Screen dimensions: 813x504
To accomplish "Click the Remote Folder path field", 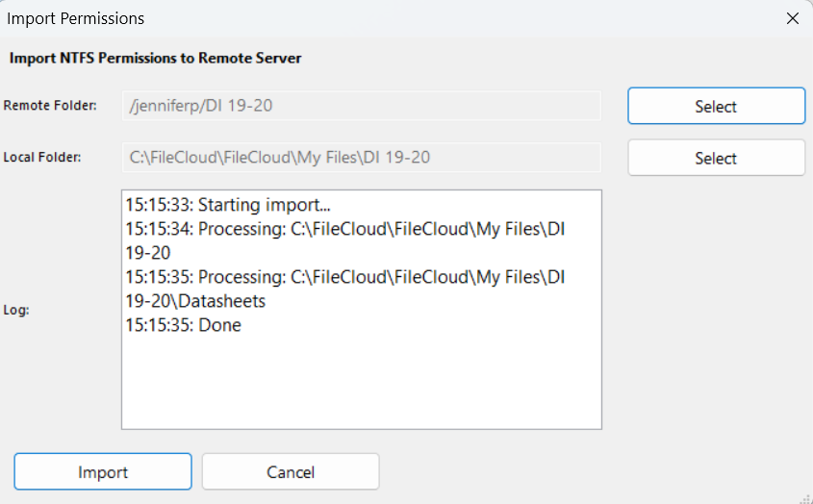I will [x=361, y=106].
